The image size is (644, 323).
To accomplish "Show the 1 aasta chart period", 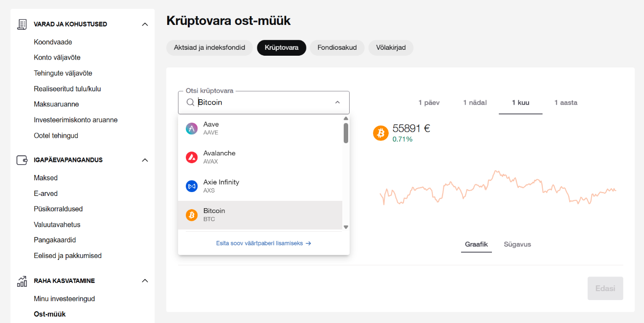I will tap(566, 103).
